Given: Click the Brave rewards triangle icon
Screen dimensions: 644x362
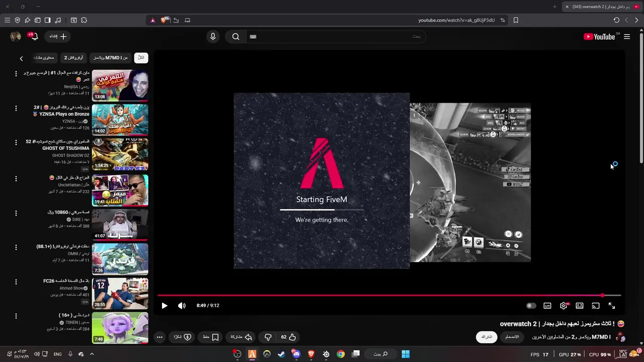Looking at the screenshot, I should pyautogui.click(x=153, y=20).
